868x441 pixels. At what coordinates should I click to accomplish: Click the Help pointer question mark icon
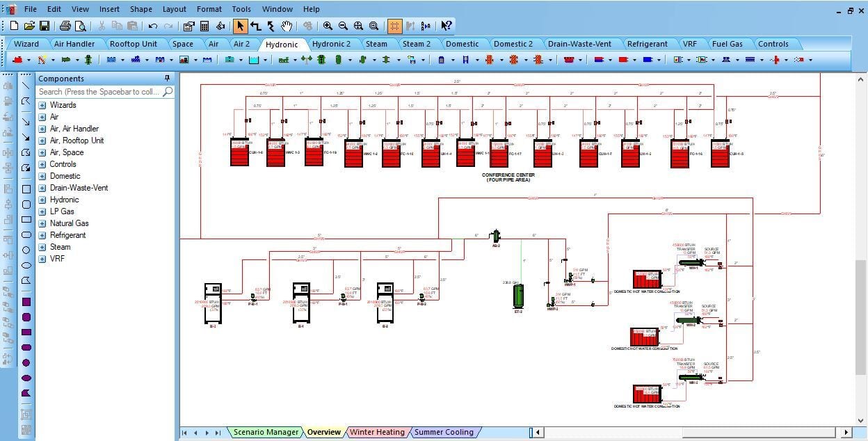pos(446,26)
